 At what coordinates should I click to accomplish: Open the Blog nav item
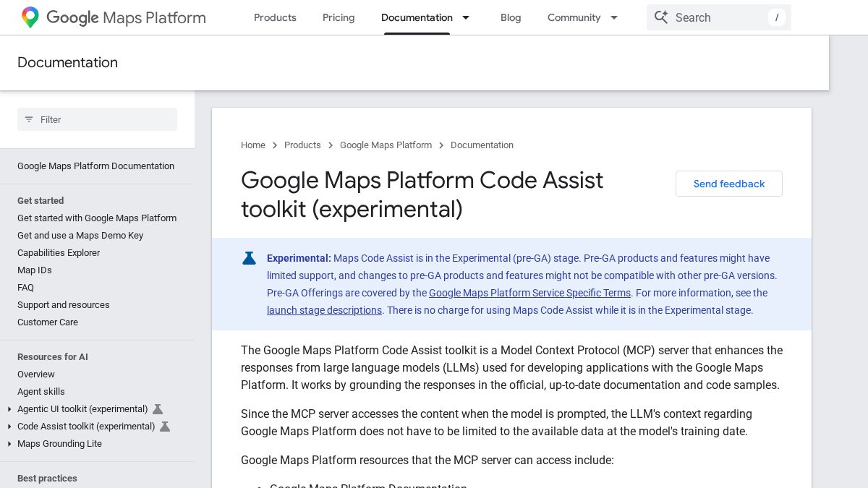[x=511, y=17]
